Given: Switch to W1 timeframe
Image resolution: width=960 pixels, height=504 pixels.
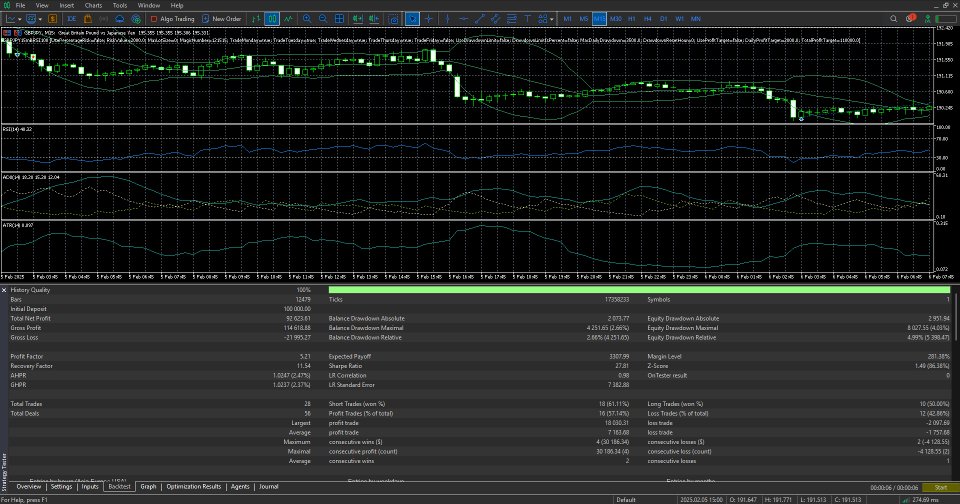Looking at the screenshot, I should click(680, 19).
